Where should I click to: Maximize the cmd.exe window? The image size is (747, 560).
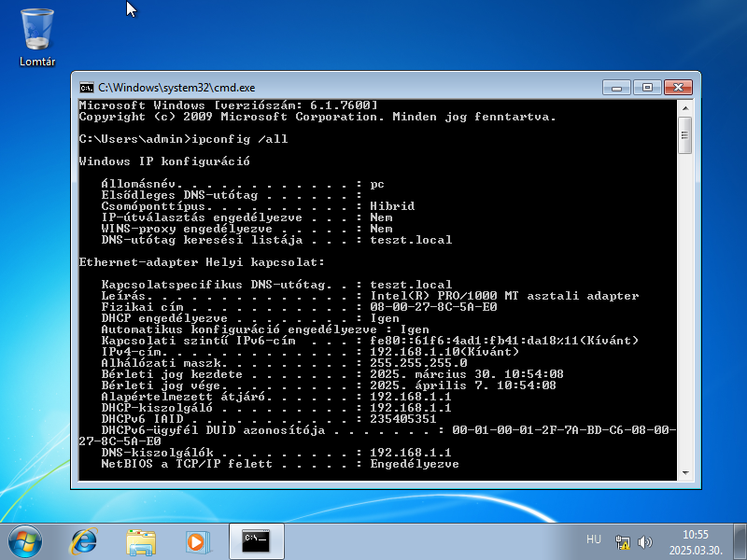pos(644,86)
